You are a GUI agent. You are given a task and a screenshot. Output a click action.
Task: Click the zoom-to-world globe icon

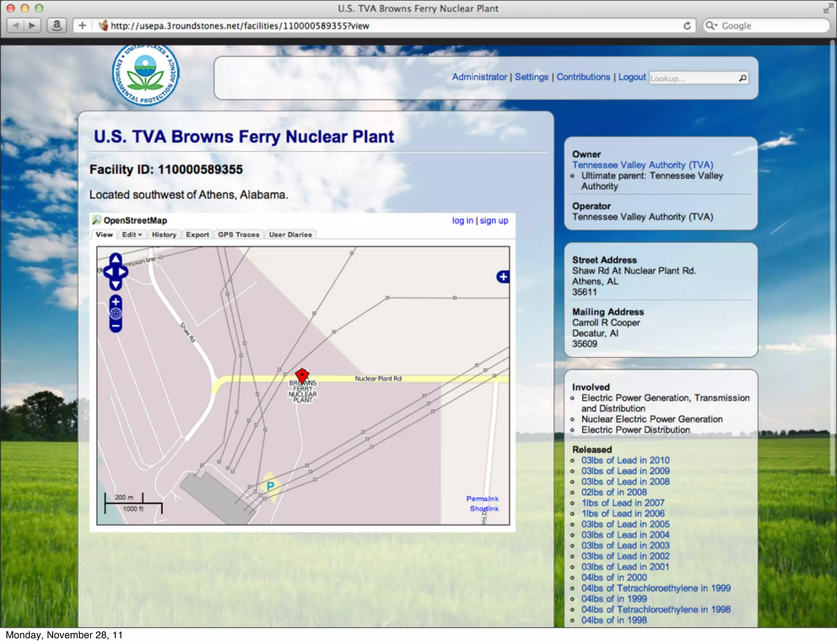point(116,314)
